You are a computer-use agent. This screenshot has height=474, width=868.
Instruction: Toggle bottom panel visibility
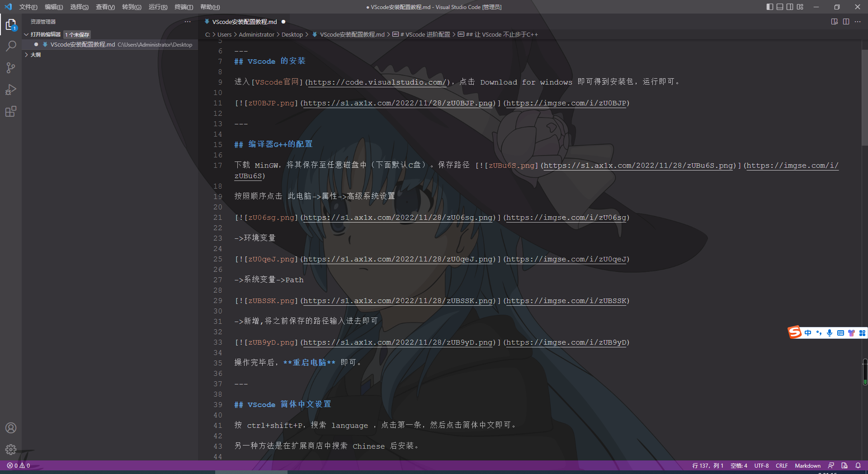780,7
